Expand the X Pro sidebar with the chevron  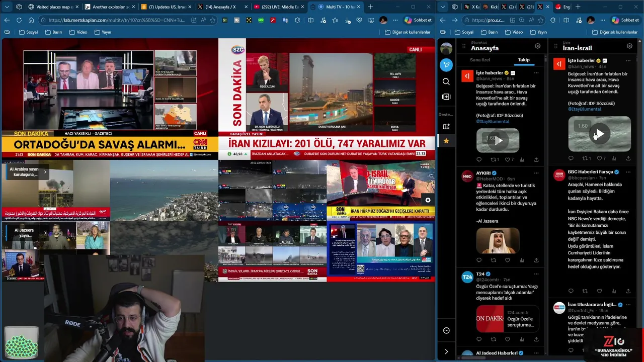pyautogui.click(x=446, y=351)
